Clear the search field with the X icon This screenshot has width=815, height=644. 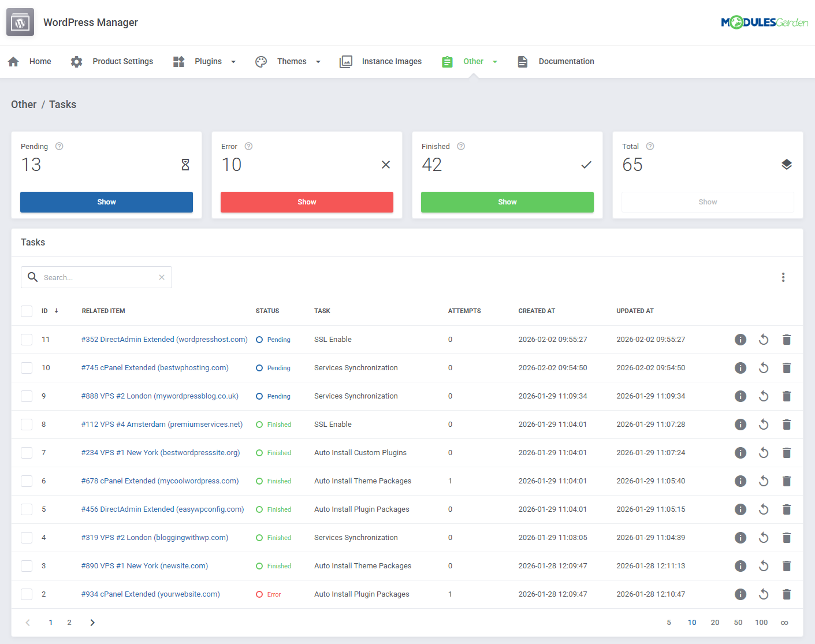(161, 277)
